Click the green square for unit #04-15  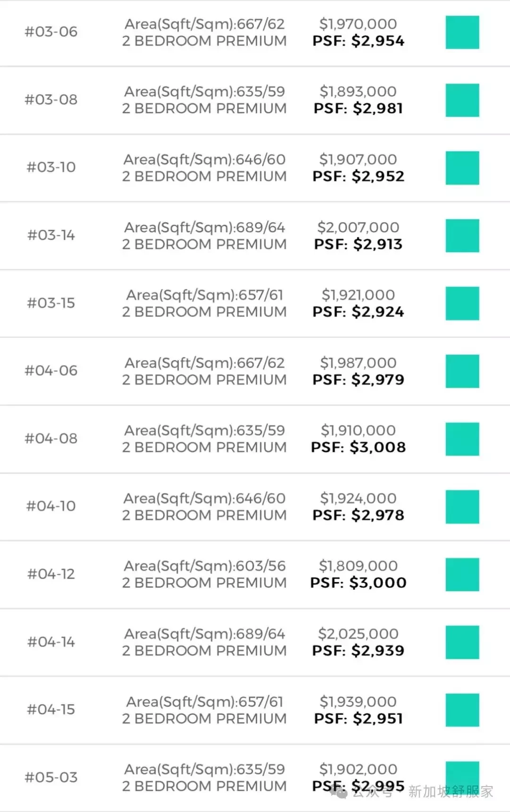462,710
